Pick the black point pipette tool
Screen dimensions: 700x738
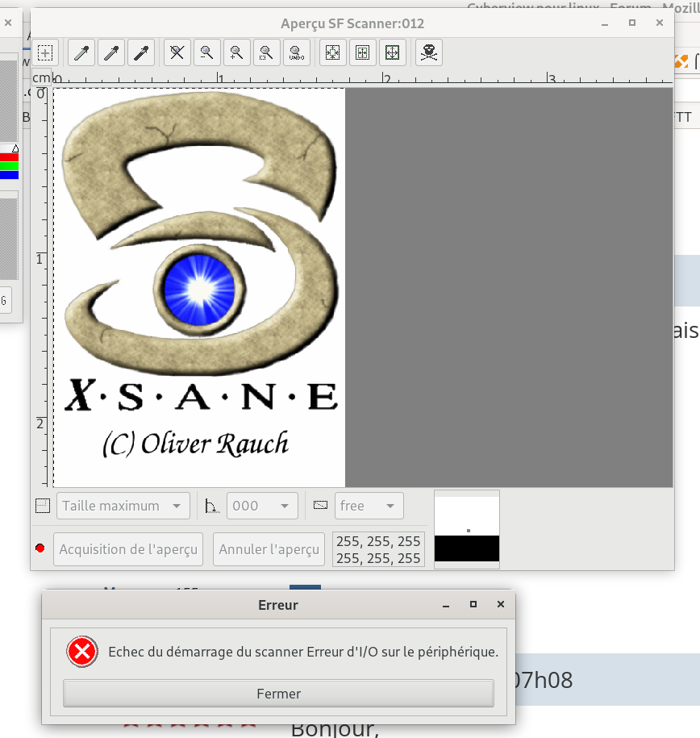[x=141, y=52]
